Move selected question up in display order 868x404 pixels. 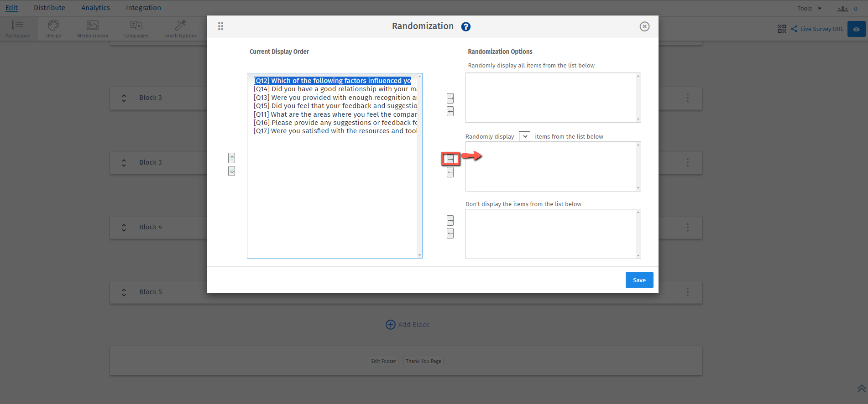tap(232, 158)
